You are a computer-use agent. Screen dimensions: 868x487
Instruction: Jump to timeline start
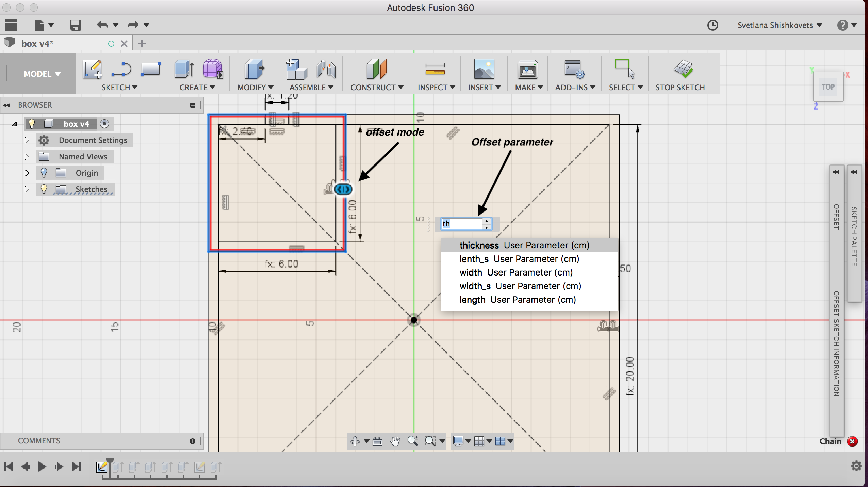[9, 466]
